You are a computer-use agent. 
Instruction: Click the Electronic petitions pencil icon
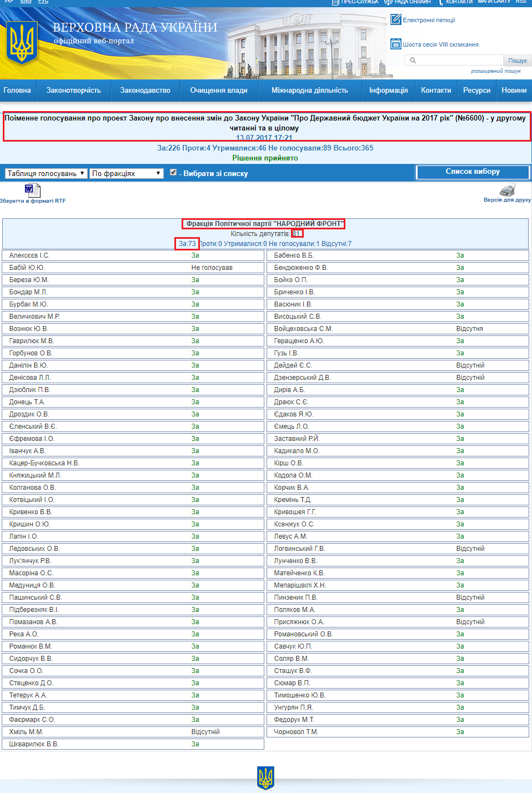coord(395,20)
